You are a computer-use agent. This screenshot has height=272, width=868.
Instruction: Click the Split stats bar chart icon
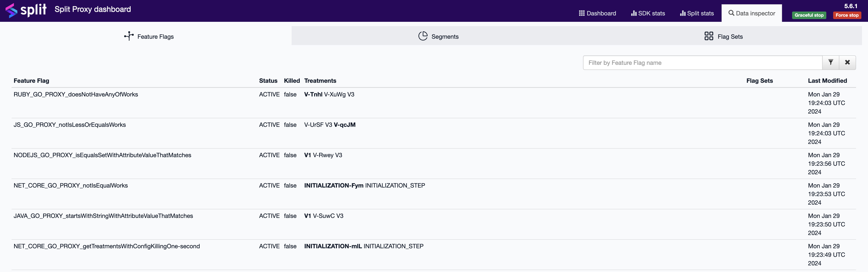point(683,13)
